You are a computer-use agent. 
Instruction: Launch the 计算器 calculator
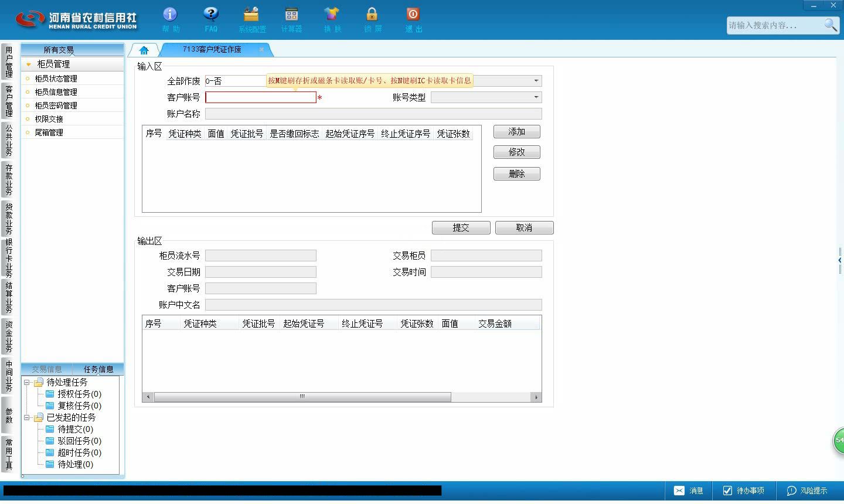(x=291, y=19)
